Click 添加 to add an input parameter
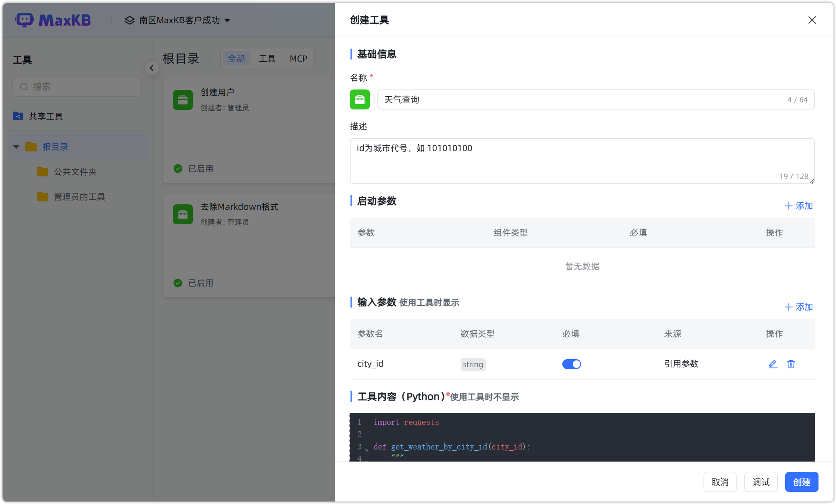Image resolution: width=836 pixels, height=504 pixels. tap(798, 307)
